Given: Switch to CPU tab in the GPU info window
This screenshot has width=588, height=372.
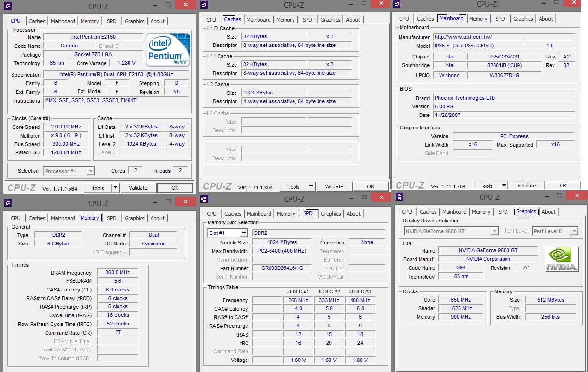Looking at the screenshot, I should 407,212.
